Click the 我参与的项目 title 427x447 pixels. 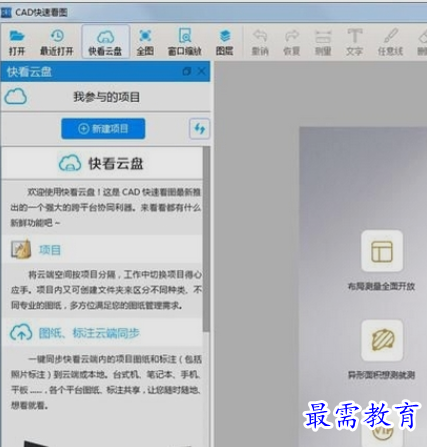click(107, 97)
